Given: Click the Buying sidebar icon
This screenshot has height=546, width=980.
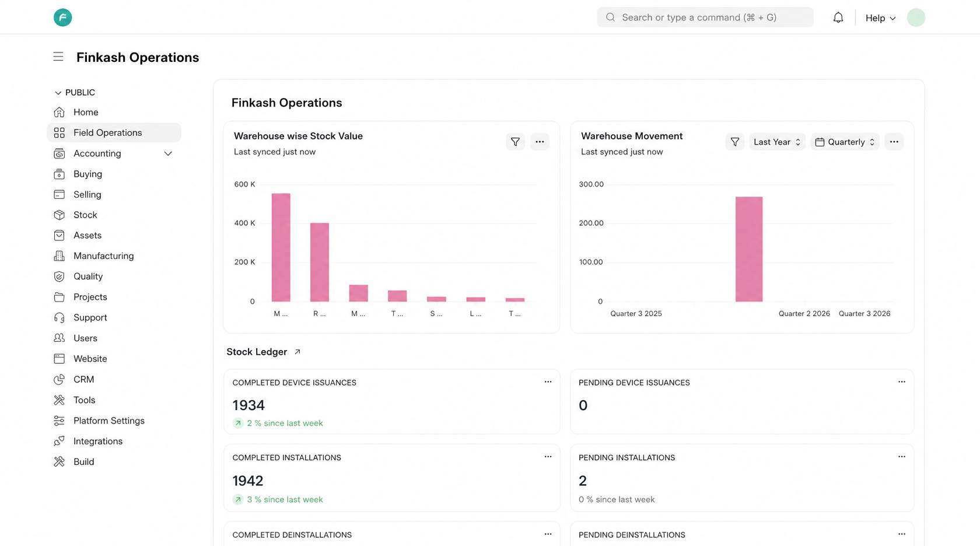Looking at the screenshot, I should [59, 174].
